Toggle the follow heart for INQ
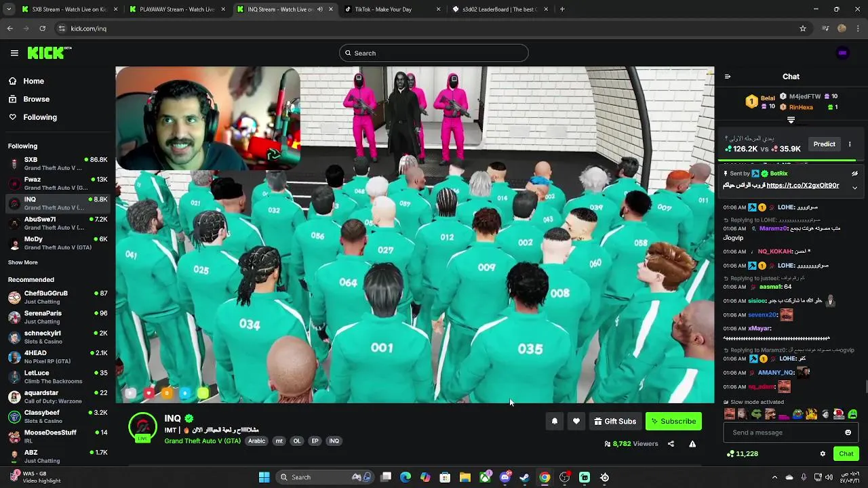 pyautogui.click(x=576, y=421)
